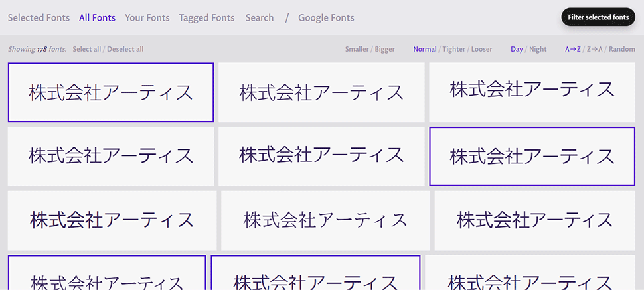Click the Select all link
Viewport: 644px width, 290px height.
coord(87,49)
